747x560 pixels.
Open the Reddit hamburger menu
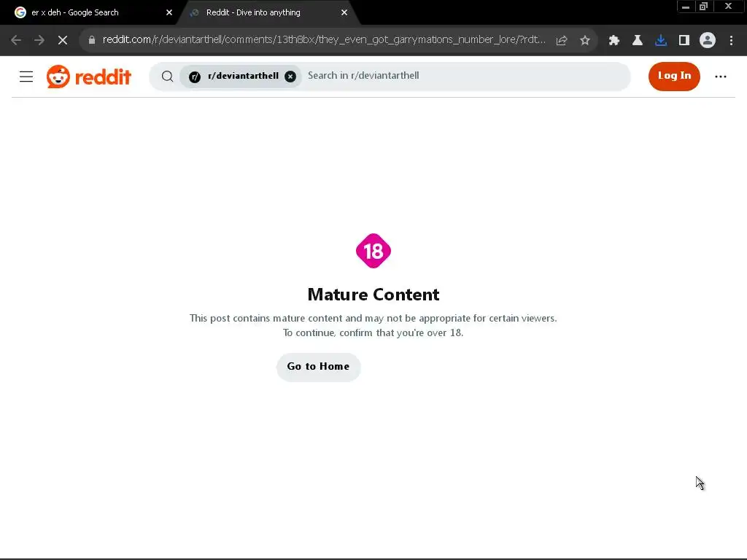[26, 76]
